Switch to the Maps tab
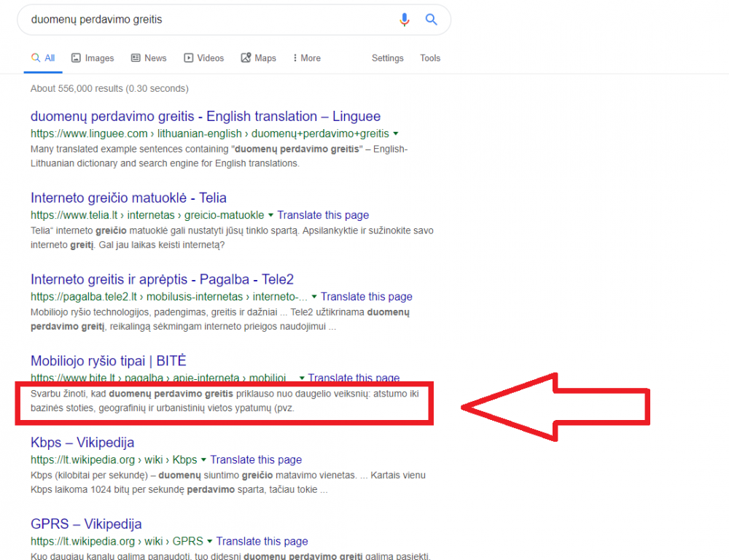 tap(259, 58)
